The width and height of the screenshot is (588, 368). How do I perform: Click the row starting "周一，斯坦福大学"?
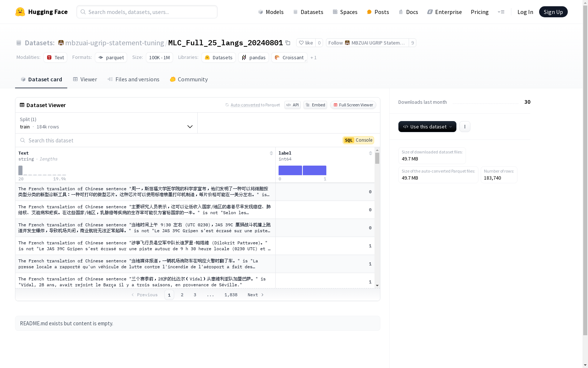(195, 192)
